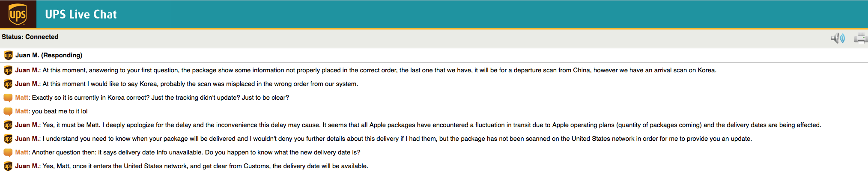Click the Matt name in 'you beat me' message
The height and width of the screenshot is (172, 868).
22,111
